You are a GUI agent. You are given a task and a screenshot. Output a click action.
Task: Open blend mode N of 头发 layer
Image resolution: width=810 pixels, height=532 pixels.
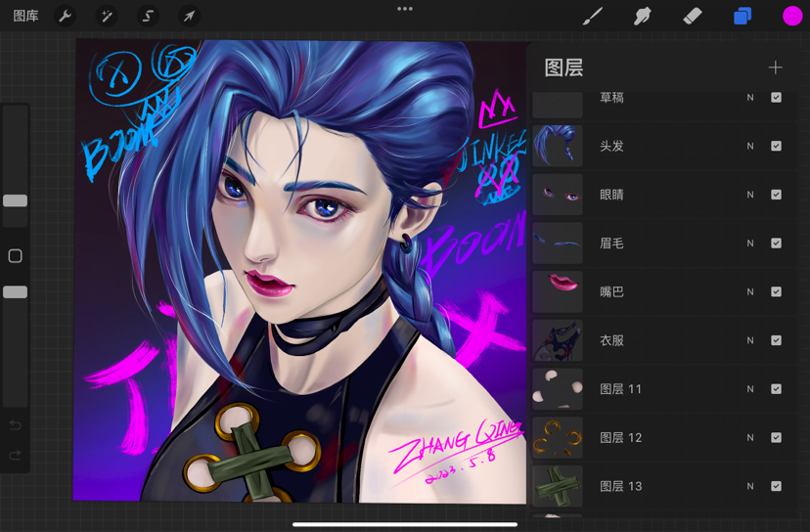(x=750, y=146)
